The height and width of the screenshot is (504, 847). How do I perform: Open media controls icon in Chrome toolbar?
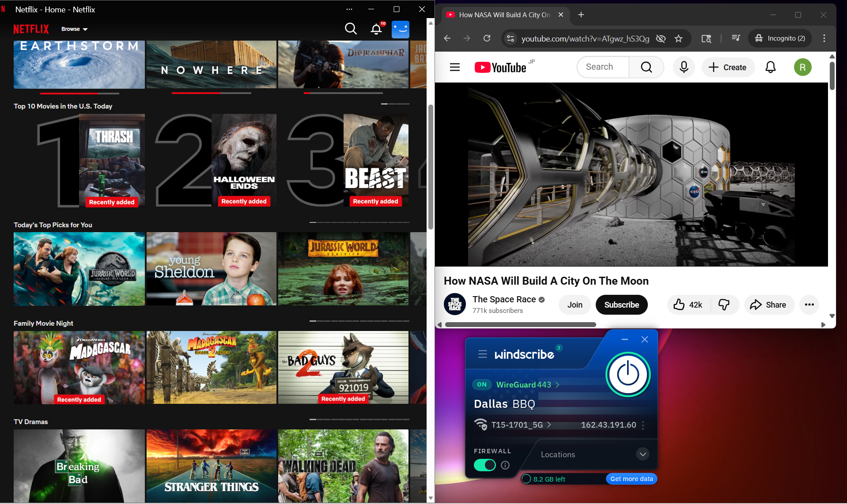(x=736, y=38)
